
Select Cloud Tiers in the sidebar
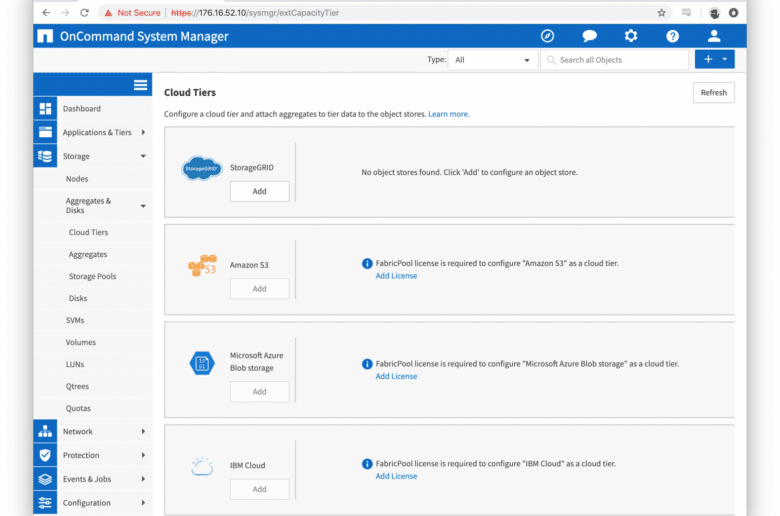89,232
